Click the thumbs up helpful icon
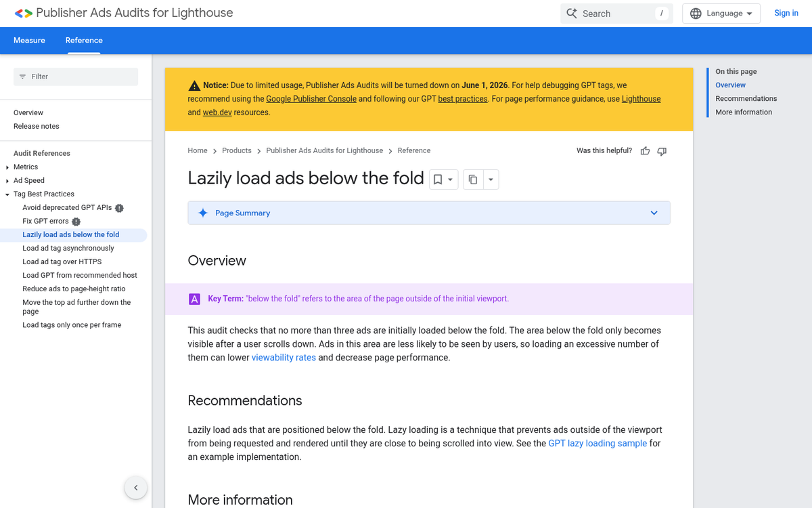This screenshot has width=812, height=508. coord(645,151)
